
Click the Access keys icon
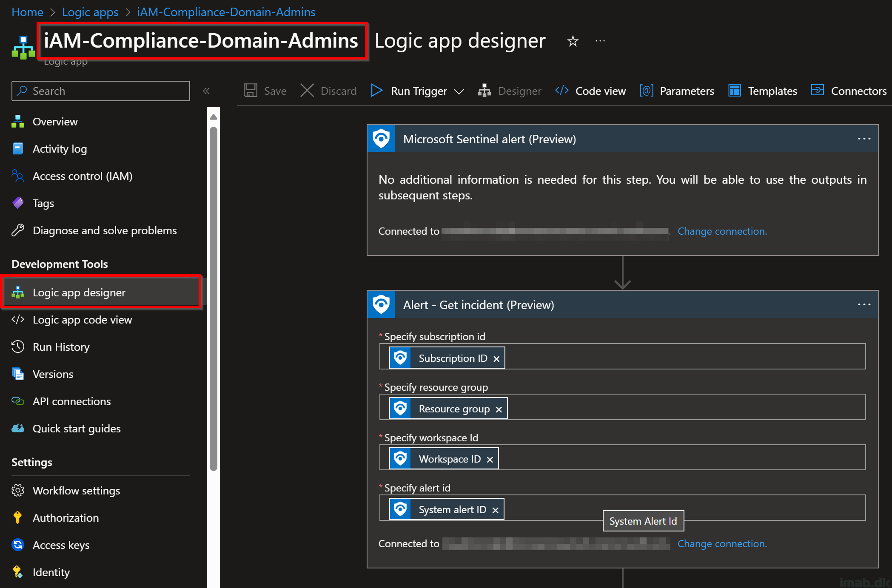click(x=18, y=545)
